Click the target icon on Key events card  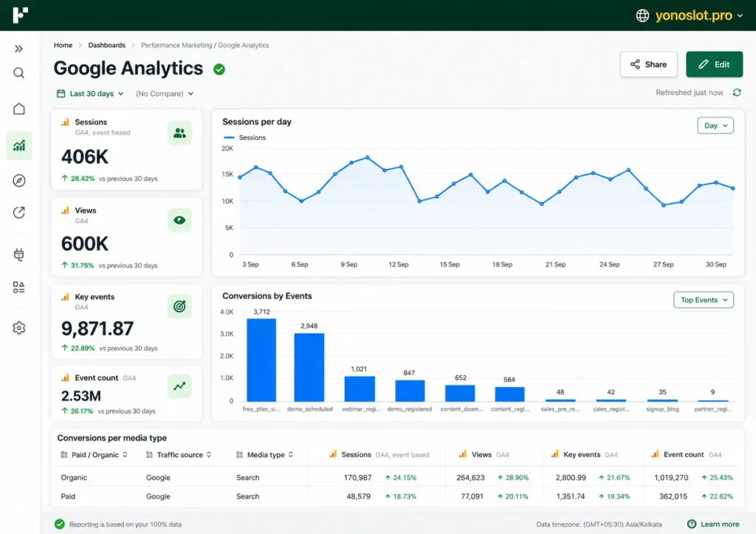pyautogui.click(x=180, y=307)
